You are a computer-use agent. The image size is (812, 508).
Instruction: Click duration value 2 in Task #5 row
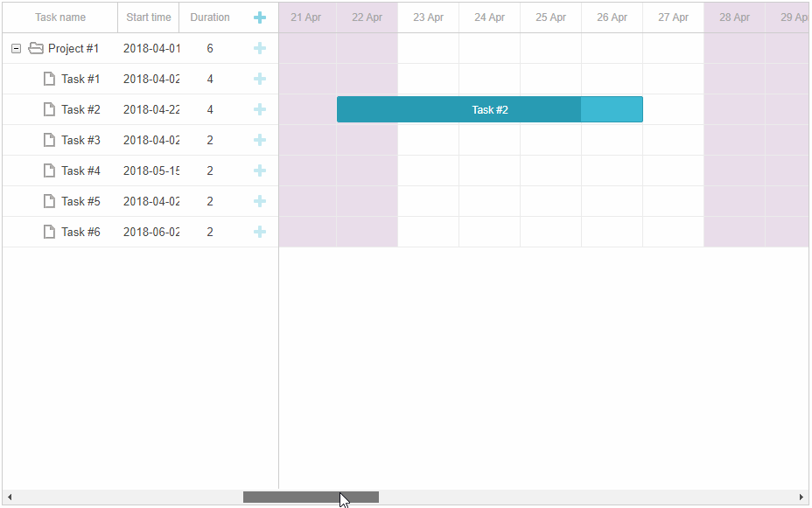pos(210,201)
